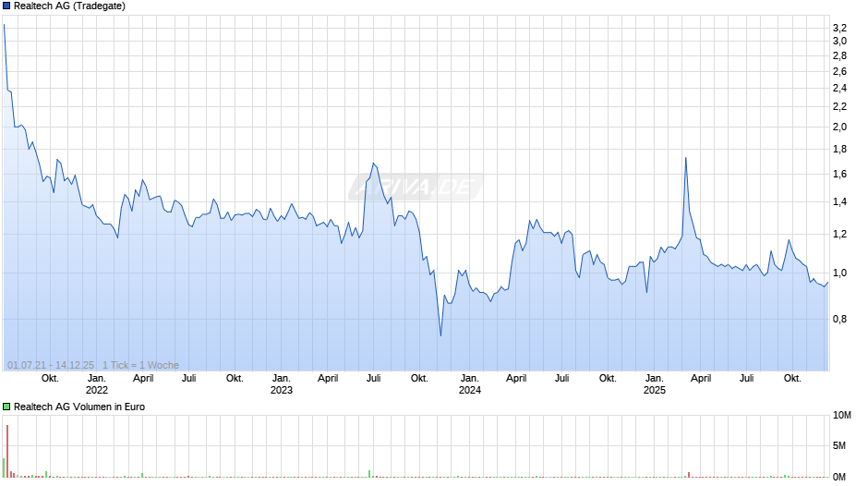
Task: Click the 2,8 price axis label
Action: click(839, 55)
